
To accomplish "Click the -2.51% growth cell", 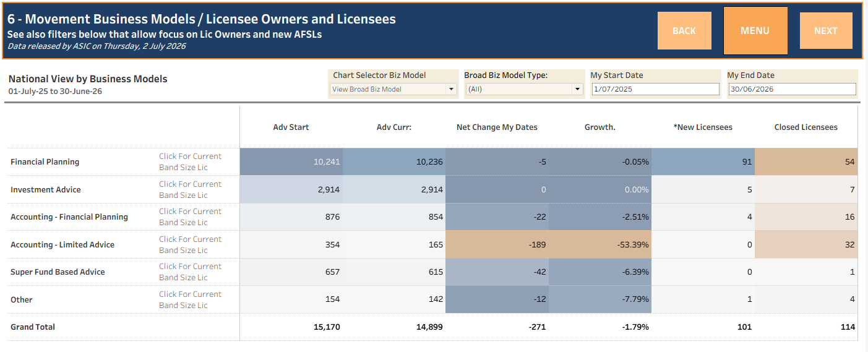I will (600, 217).
